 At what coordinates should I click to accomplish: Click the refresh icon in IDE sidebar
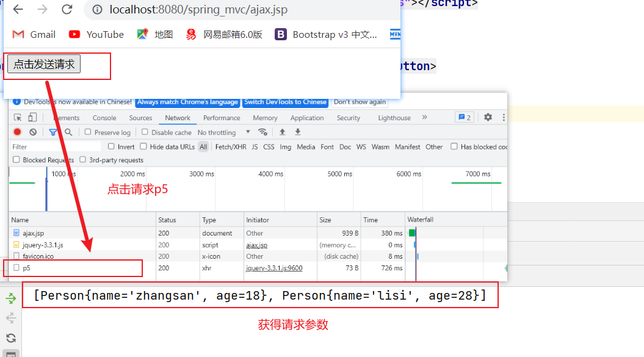[x=11, y=337]
